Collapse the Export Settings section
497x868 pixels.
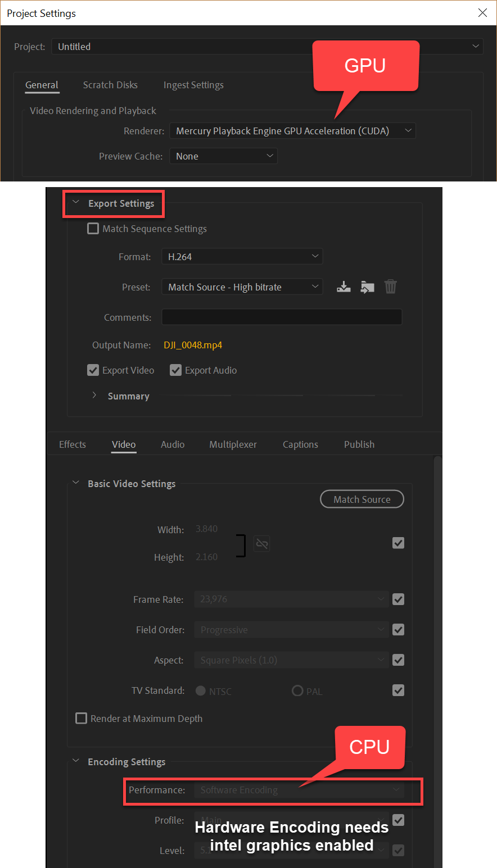[x=76, y=203]
